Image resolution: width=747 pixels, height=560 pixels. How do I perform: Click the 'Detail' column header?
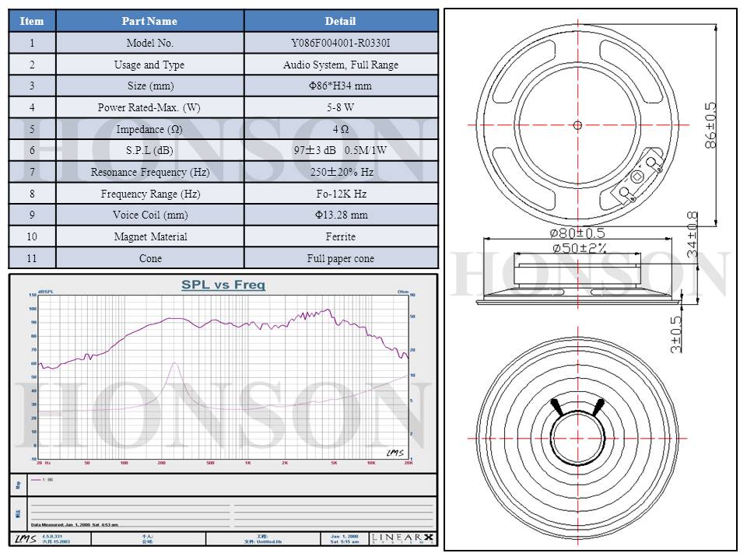point(340,21)
